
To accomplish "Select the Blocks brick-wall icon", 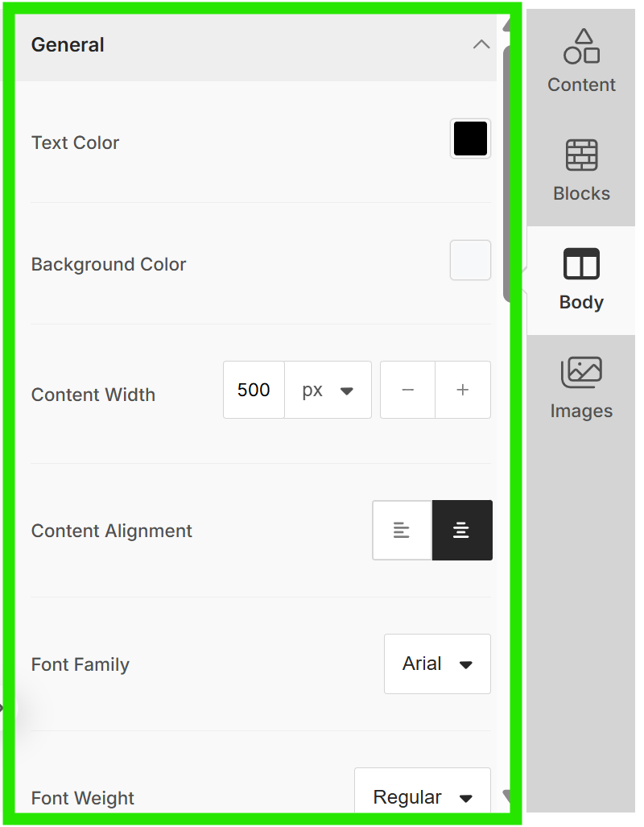I will [581, 155].
